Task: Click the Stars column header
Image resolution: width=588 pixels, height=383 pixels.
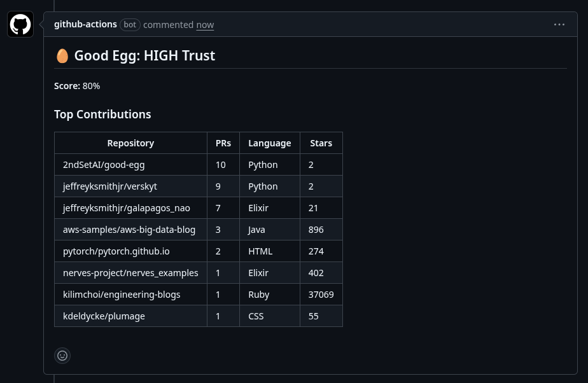Action: (321, 143)
